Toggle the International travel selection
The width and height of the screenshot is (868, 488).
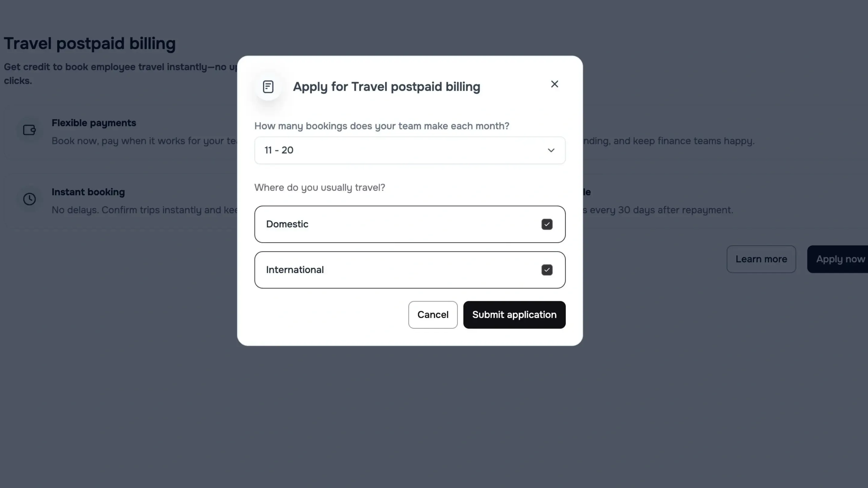[x=409, y=269]
